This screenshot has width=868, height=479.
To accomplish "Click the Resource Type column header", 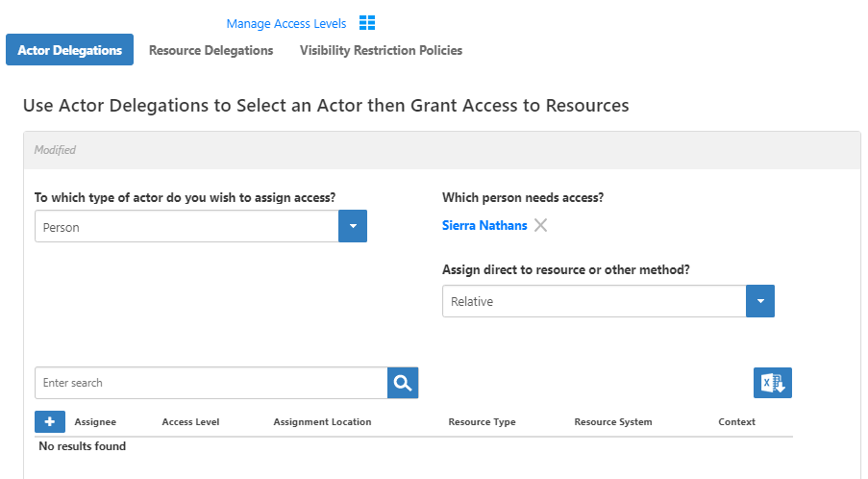I will coord(482,421).
